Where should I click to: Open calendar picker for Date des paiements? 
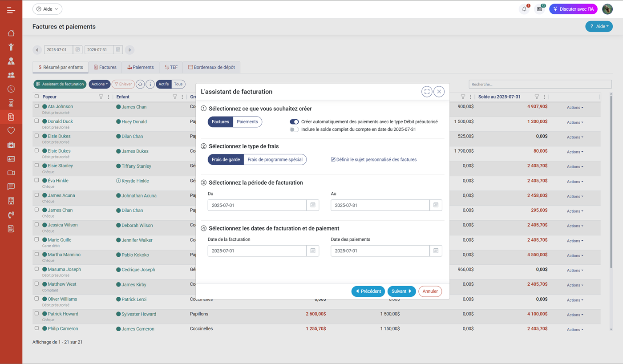[436, 251]
